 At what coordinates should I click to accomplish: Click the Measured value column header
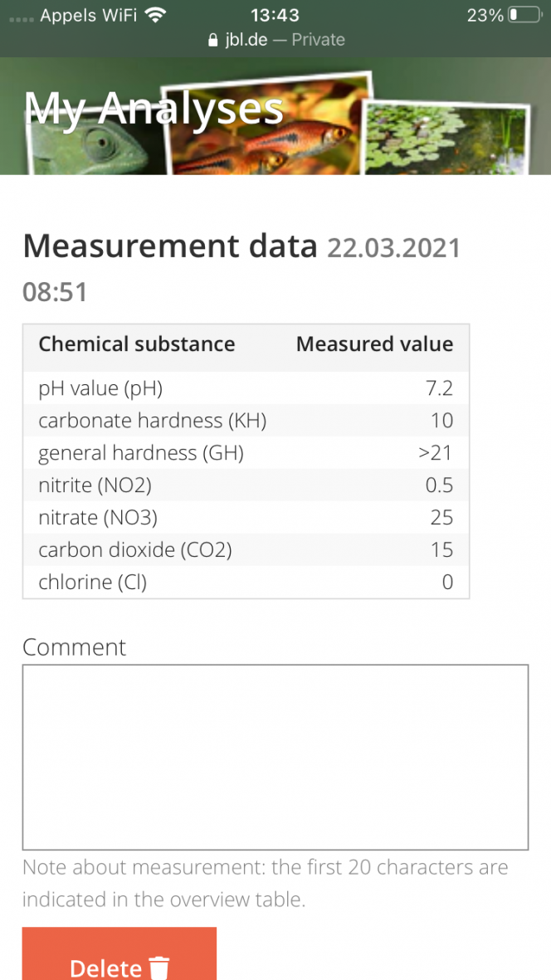[x=375, y=344]
